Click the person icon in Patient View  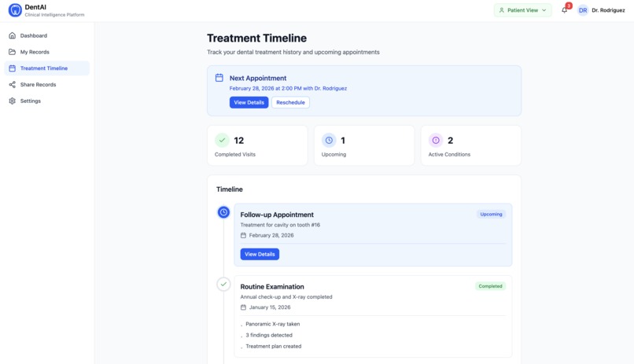coord(501,10)
